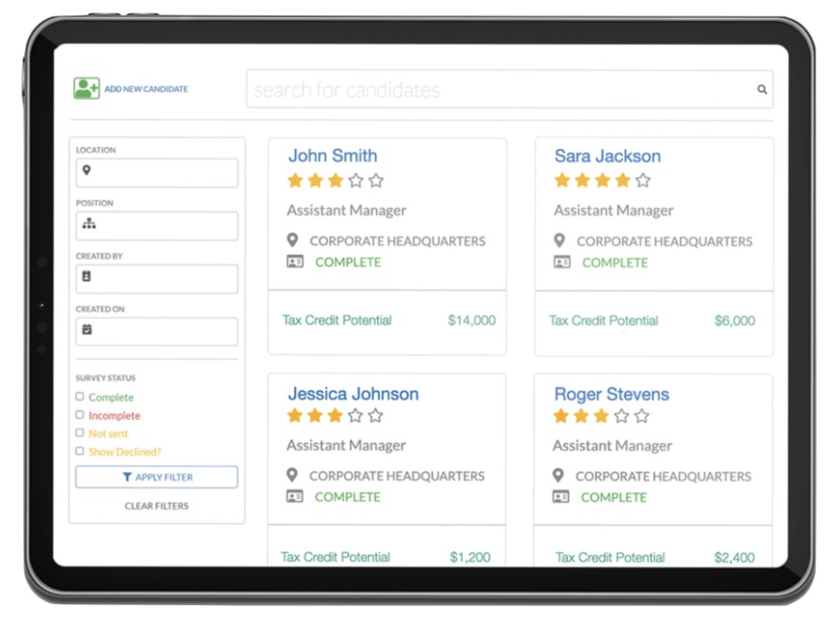The height and width of the screenshot is (617, 840).
Task: Click the $2,400 tax credit value
Action: click(735, 557)
